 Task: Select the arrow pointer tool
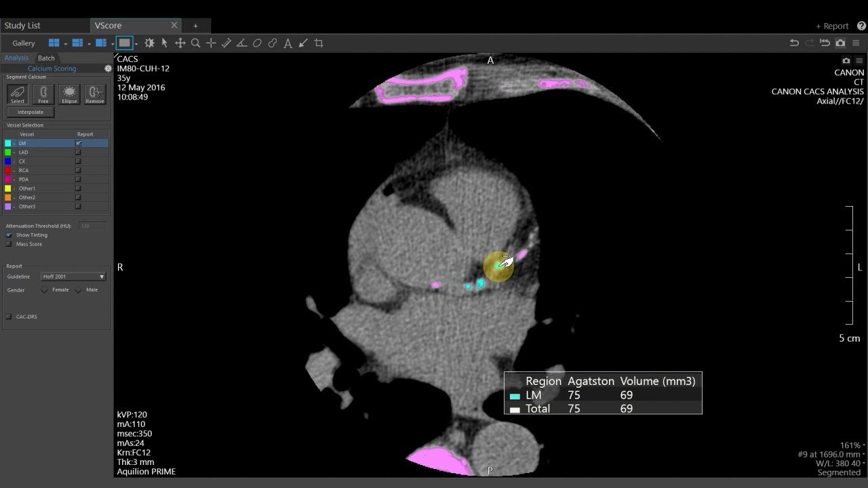point(164,43)
